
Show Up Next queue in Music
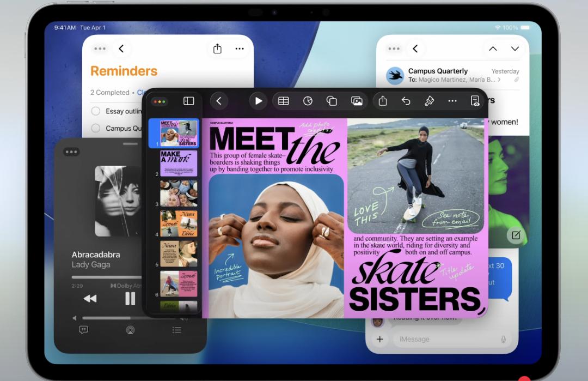176,330
